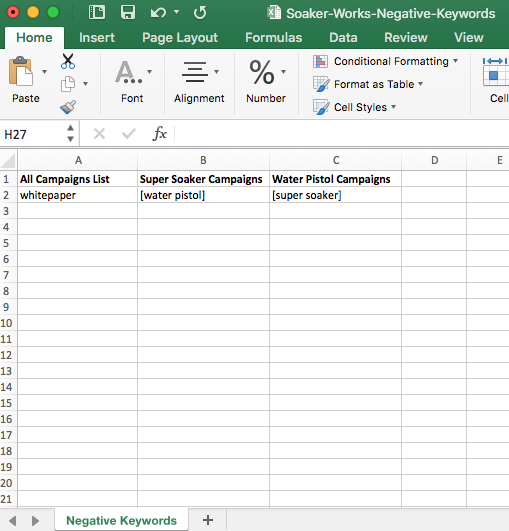Select row 1 header
The image size is (509, 531).
[7, 179]
